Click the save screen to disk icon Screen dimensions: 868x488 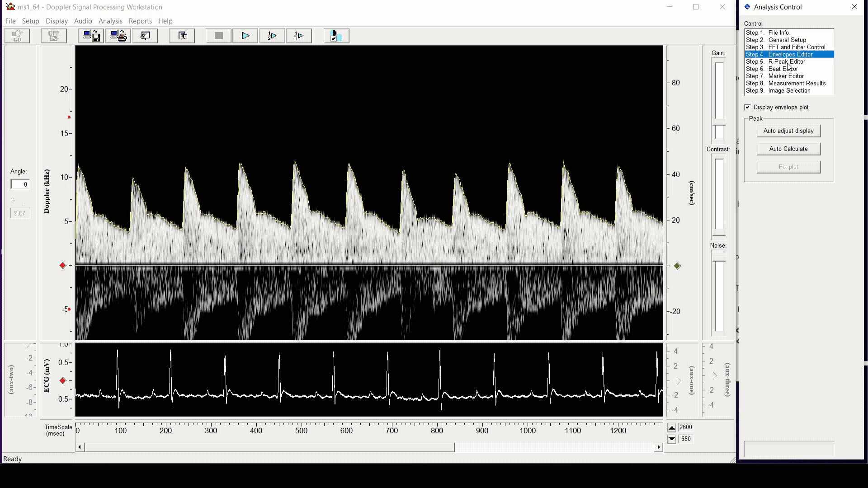point(91,36)
